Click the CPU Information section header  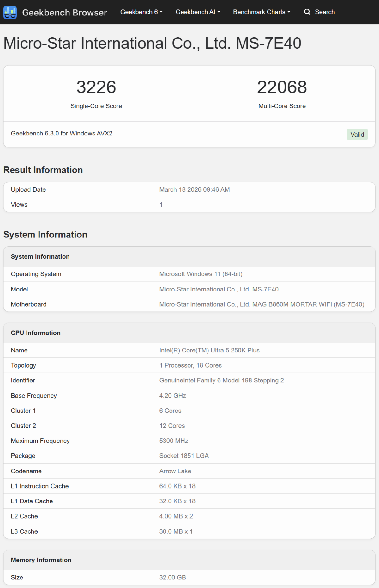36,333
